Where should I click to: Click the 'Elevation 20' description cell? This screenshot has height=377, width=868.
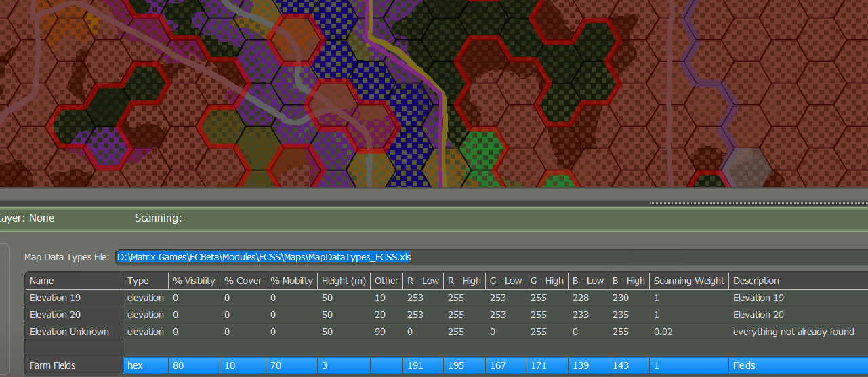(798, 315)
